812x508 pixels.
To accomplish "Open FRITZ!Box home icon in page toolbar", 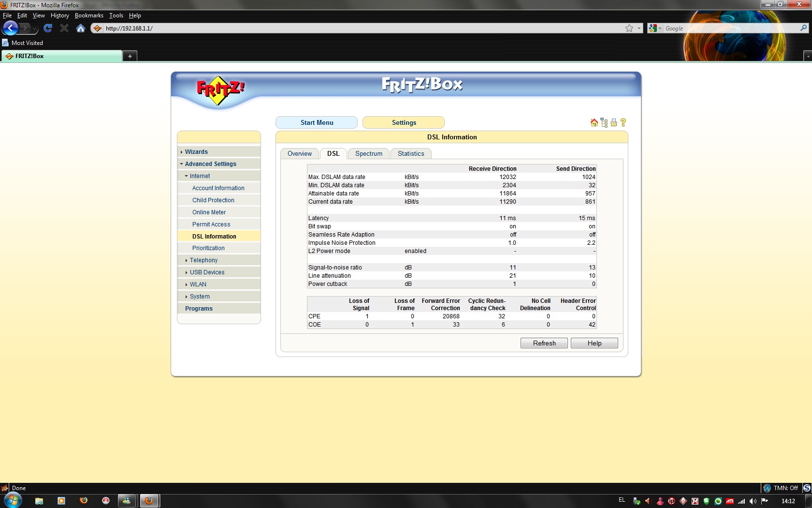I will pyautogui.click(x=594, y=122).
